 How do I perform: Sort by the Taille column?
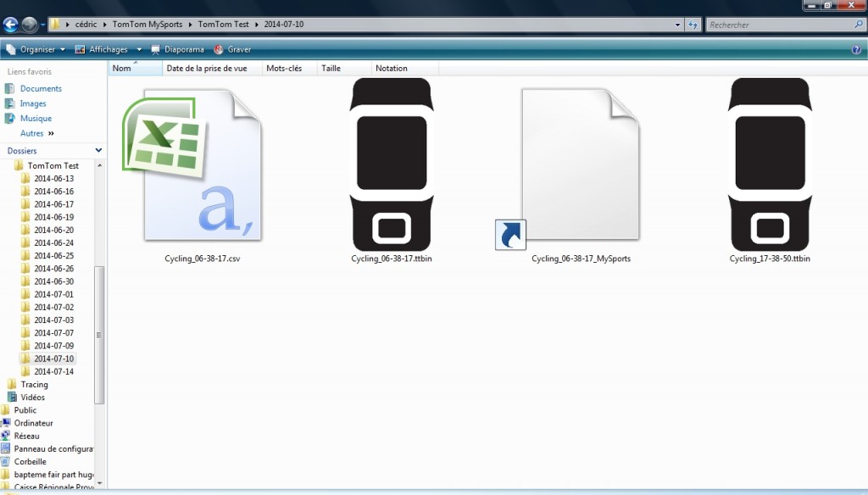coord(344,68)
